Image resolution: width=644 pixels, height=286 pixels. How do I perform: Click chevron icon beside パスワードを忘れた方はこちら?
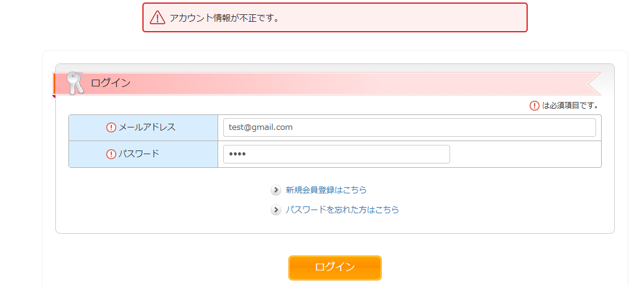pos(276,210)
